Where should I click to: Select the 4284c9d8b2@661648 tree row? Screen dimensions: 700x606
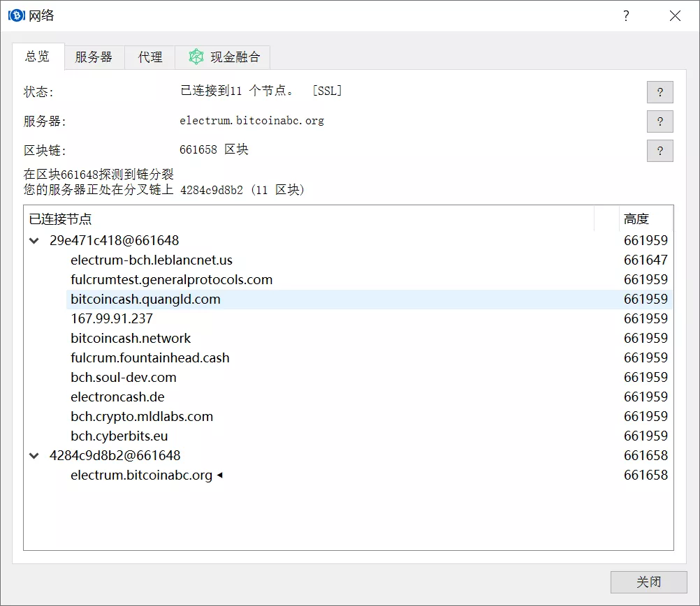coord(348,456)
